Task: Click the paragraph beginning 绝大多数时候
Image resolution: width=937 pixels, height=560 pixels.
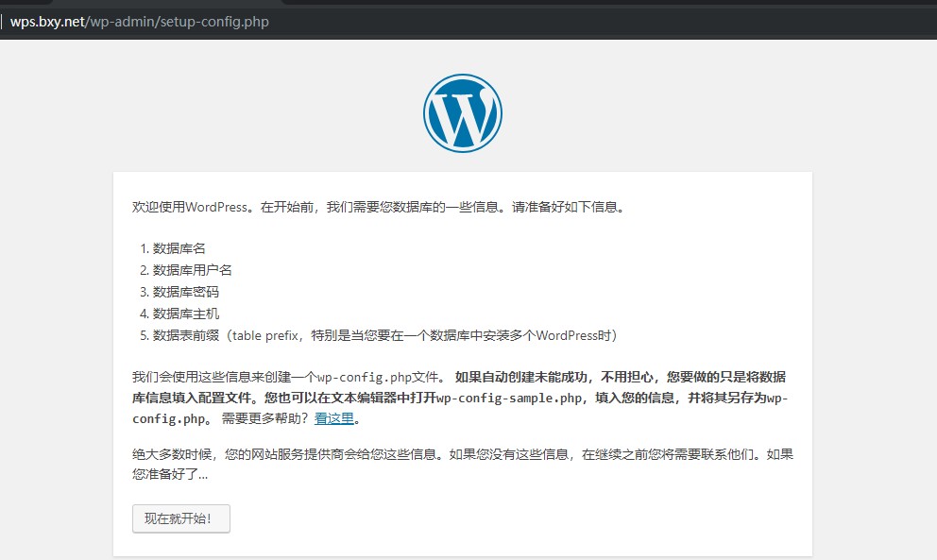Action: pyautogui.click(x=463, y=465)
